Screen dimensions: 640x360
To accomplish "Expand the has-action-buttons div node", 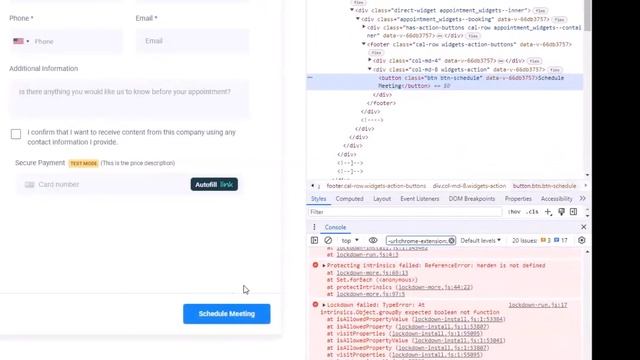I will 364,27.
